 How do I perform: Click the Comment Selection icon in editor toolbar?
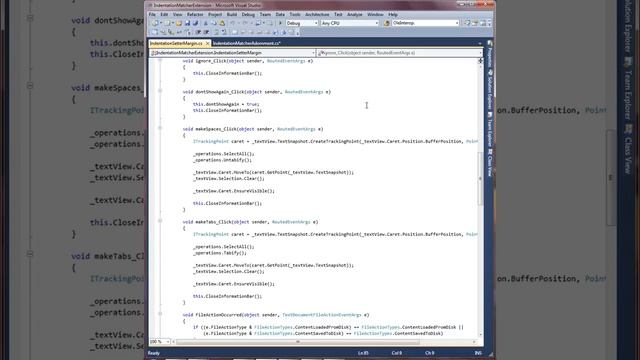click(x=217, y=32)
